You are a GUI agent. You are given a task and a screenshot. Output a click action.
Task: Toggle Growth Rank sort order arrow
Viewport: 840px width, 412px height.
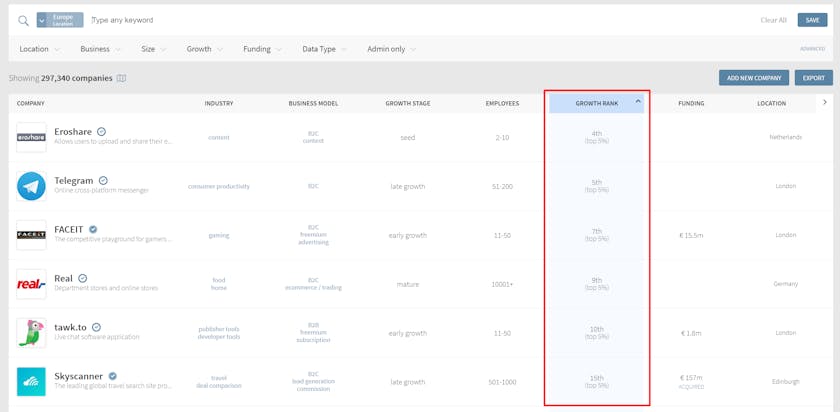(x=638, y=102)
